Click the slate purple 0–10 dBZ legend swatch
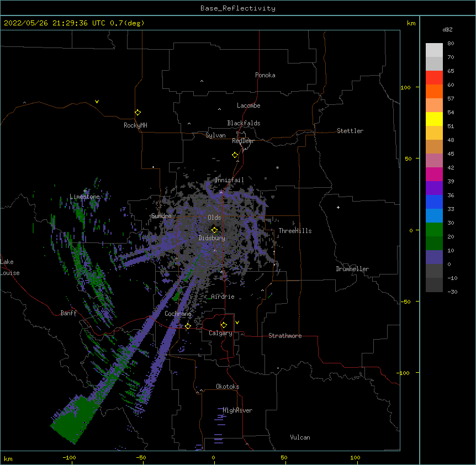Screen dimensions: 476x465 click(x=434, y=257)
